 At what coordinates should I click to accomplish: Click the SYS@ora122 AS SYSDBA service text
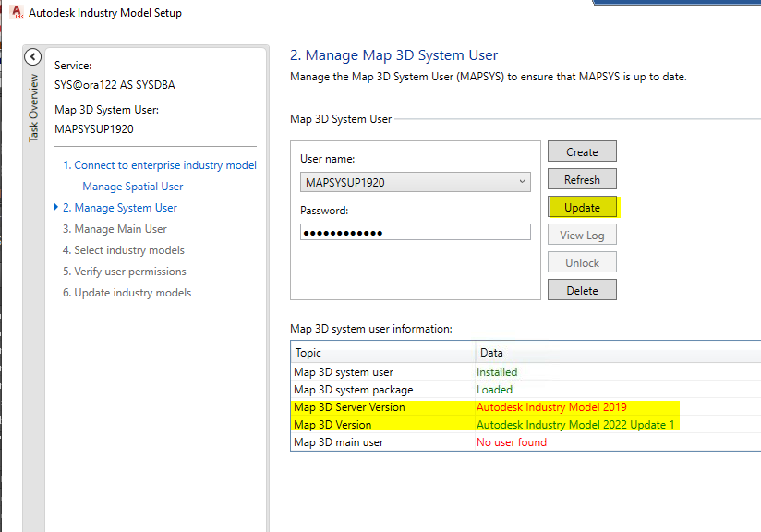click(x=115, y=84)
